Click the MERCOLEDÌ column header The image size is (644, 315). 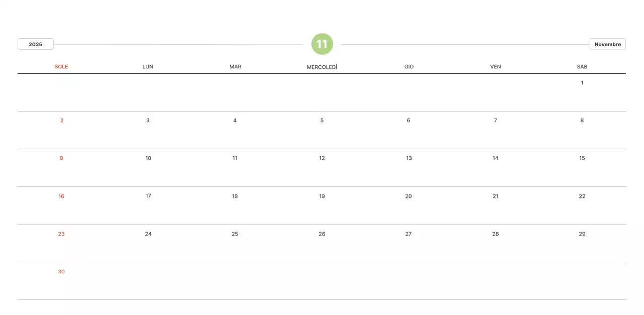coord(322,67)
